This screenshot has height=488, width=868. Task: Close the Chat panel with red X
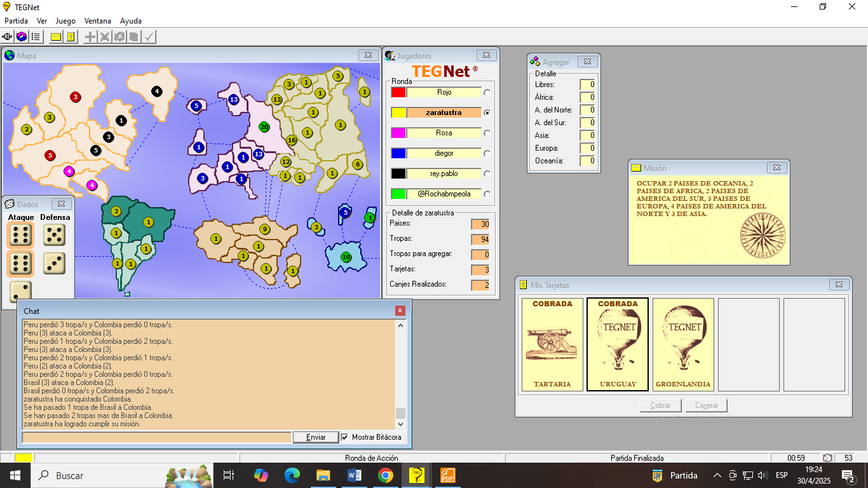[400, 311]
